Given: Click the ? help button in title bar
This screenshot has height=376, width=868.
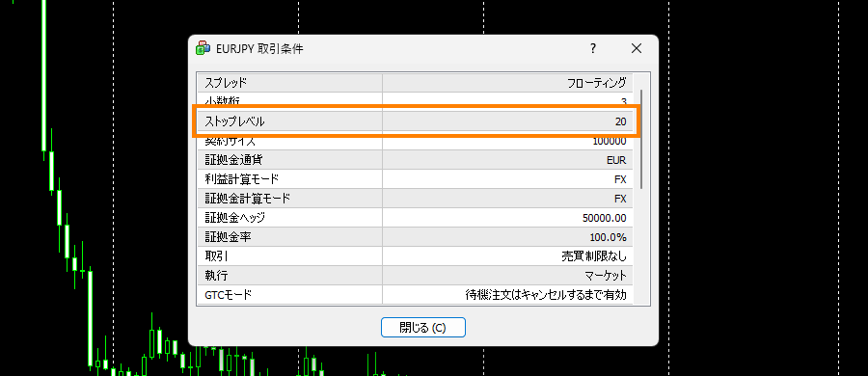Looking at the screenshot, I should coord(593,49).
